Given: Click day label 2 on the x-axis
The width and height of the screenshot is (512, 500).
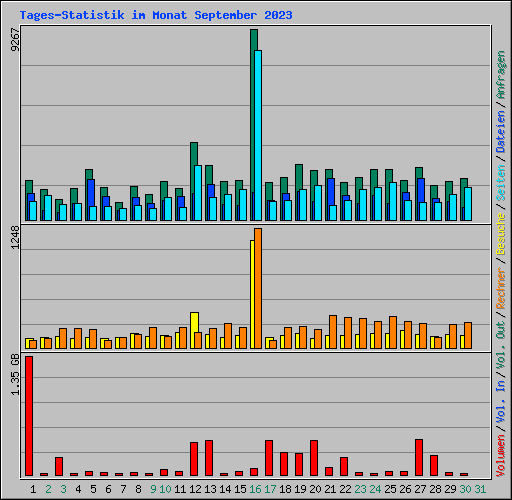Looking at the screenshot, I should (48, 489).
